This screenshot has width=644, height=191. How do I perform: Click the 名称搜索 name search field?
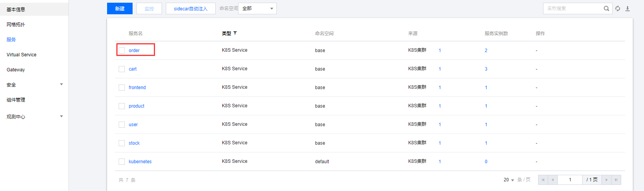pyautogui.click(x=573, y=8)
